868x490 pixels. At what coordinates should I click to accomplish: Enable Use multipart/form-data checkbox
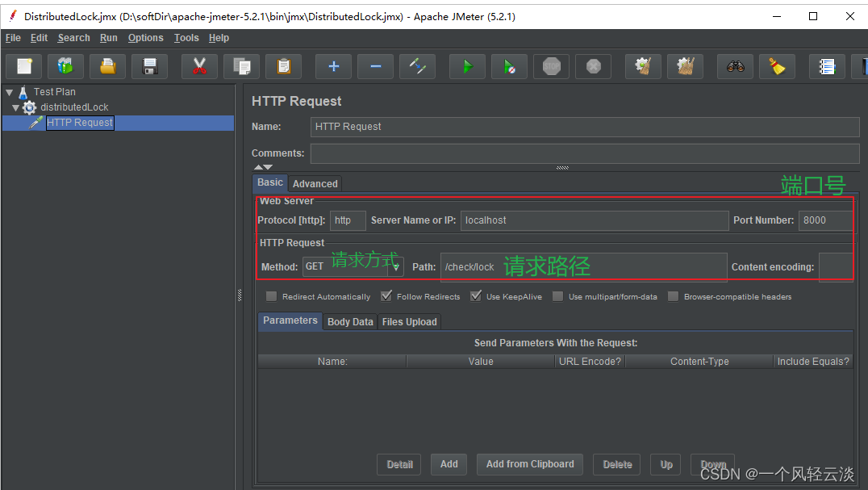click(x=558, y=297)
